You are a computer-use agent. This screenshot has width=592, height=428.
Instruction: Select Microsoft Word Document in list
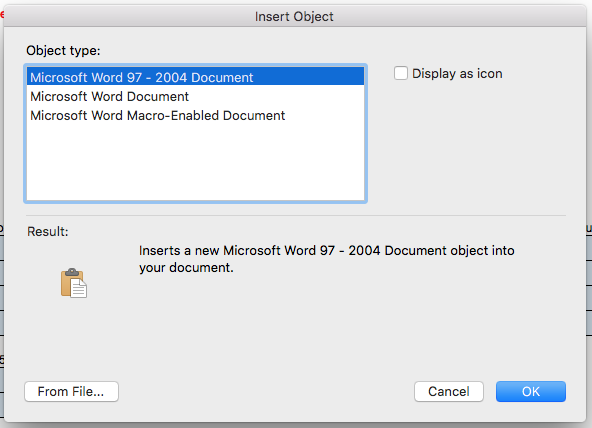[x=196, y=96]
